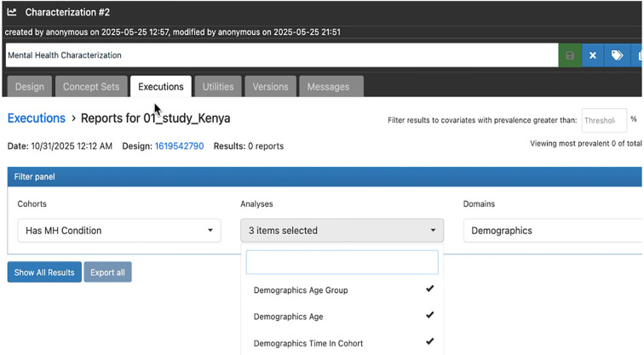The height and width of the screenshot is (355, 644).
Task: Click the Show All Results button
Action: point(44,272)
